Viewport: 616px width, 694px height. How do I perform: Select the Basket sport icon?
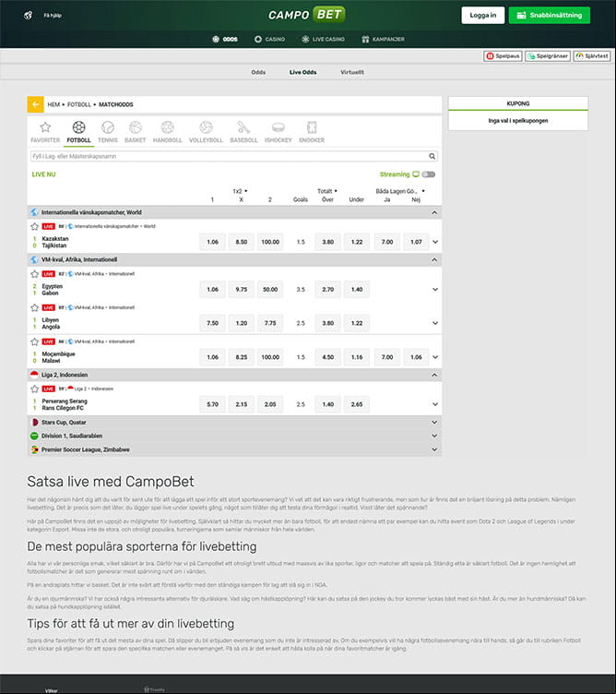(x=136, y=127)
